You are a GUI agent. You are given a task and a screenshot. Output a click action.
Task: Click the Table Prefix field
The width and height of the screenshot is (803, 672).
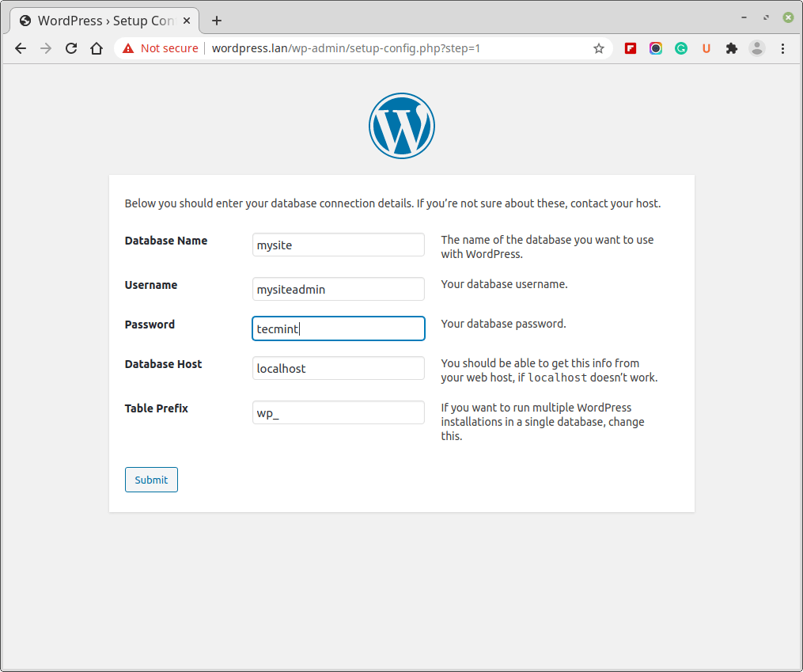tap(339, 412)
